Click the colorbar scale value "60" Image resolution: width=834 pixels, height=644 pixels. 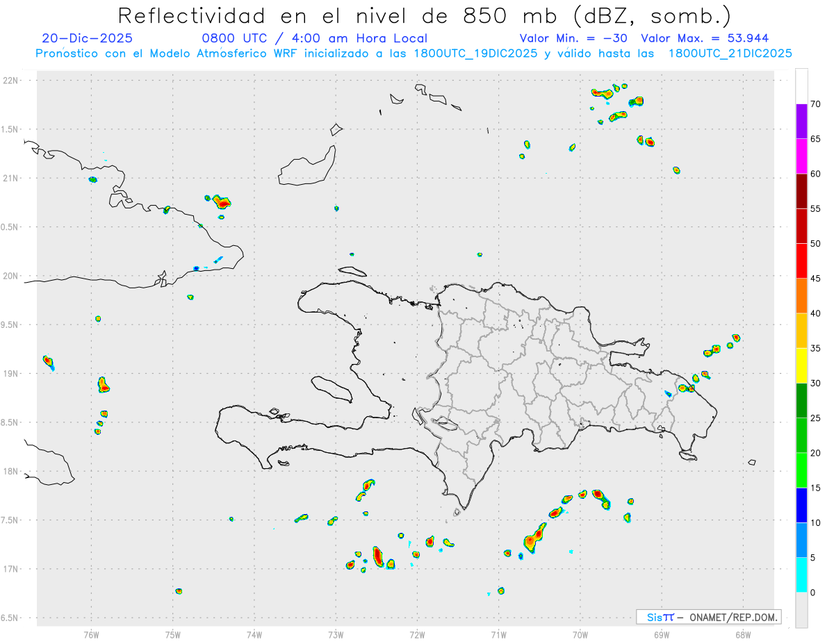click(816, 174)
